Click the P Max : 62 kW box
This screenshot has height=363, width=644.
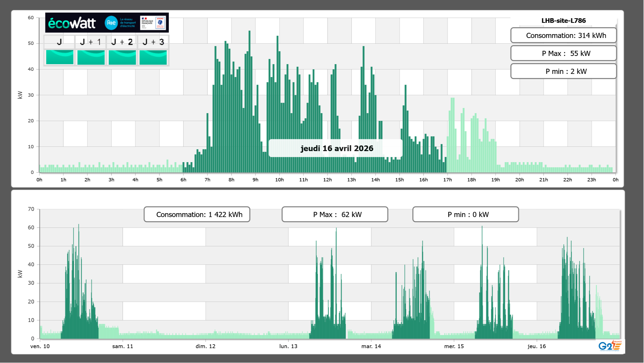pos(334,214)
